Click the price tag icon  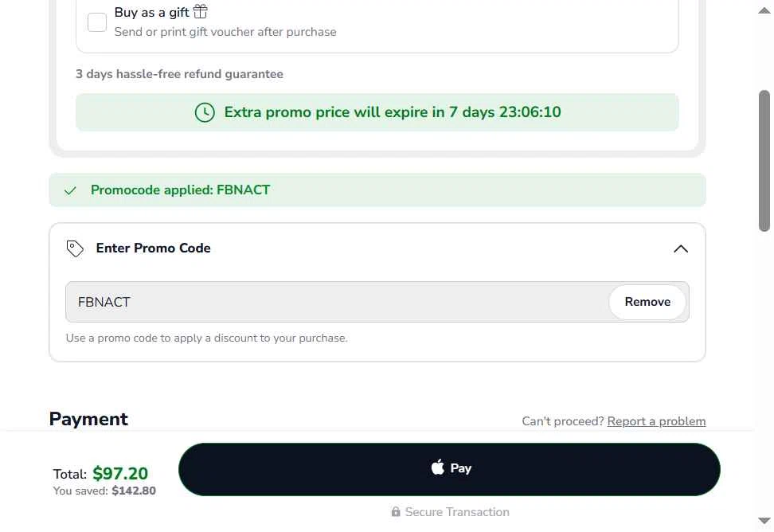[75, 248]
